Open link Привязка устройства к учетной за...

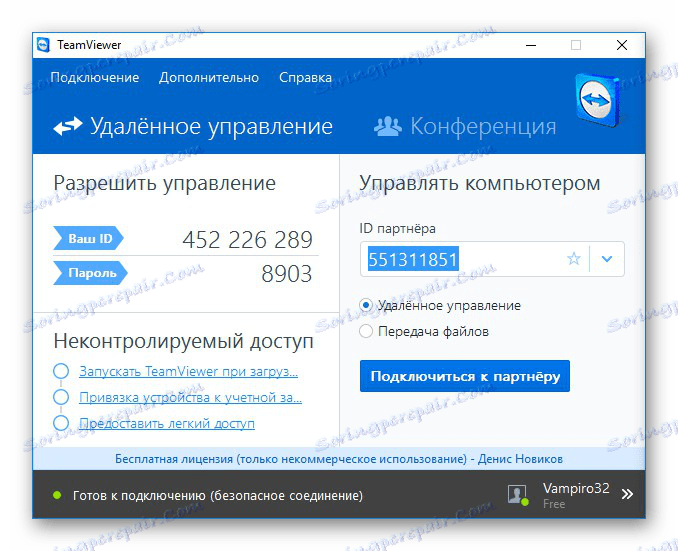(190, 397)
